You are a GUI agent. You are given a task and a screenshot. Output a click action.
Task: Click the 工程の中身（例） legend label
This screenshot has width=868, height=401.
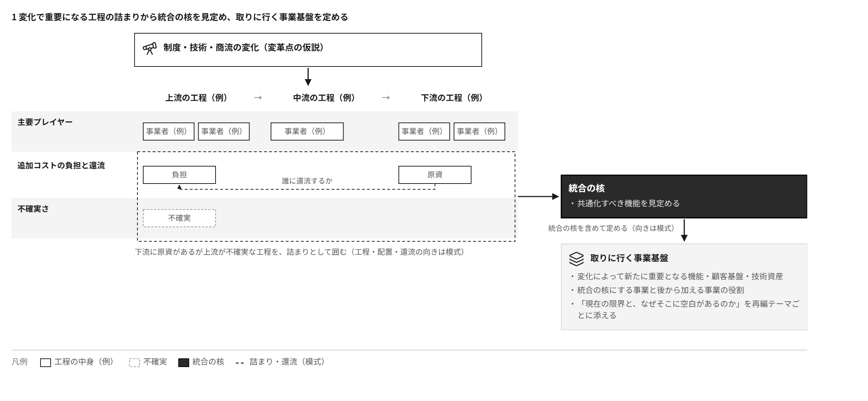point(84,362)
